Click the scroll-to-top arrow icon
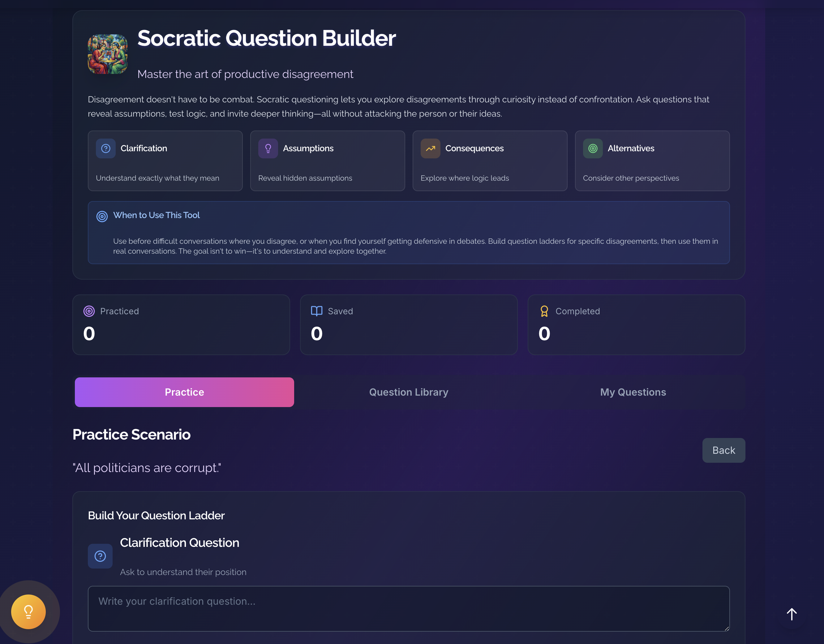 [792, 614]
